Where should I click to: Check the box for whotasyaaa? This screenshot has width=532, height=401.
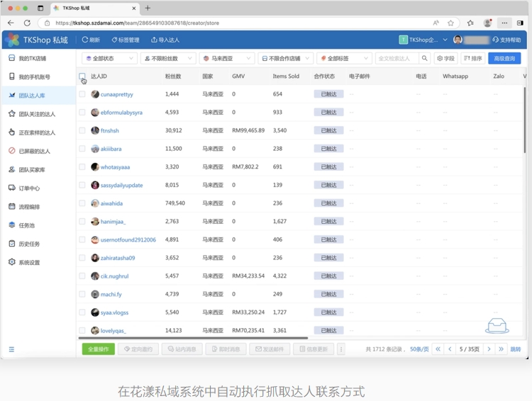[82, 166]
